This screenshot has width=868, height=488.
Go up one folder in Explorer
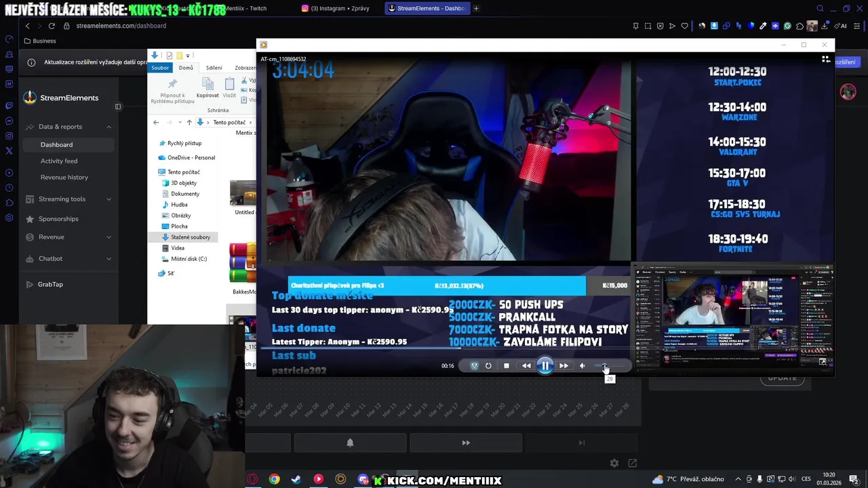[x=189, y=123]
